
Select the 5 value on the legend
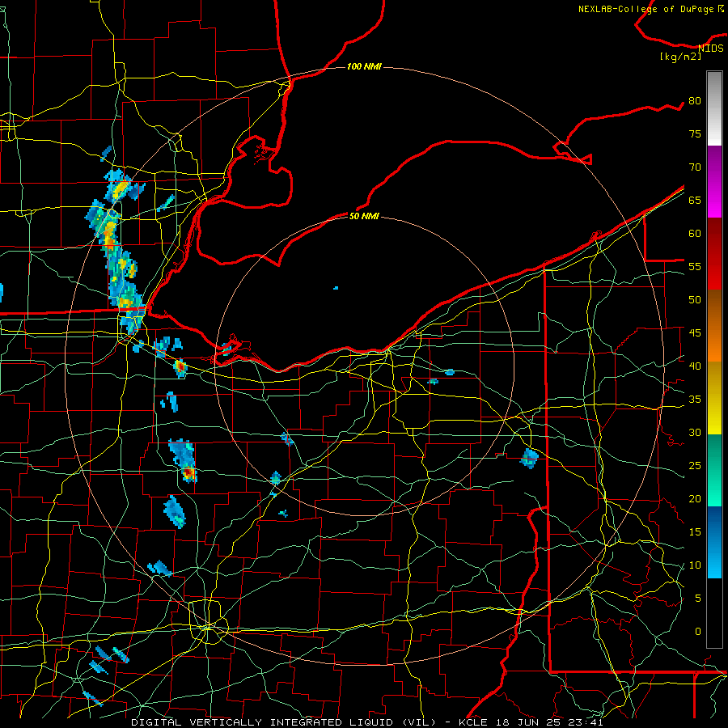[698, 599]
